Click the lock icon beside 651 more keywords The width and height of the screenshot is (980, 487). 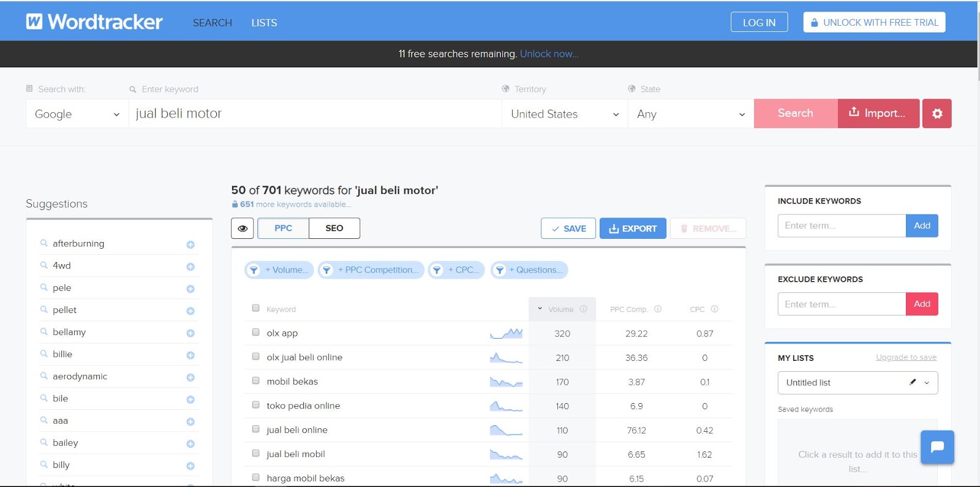click(235, 205)
